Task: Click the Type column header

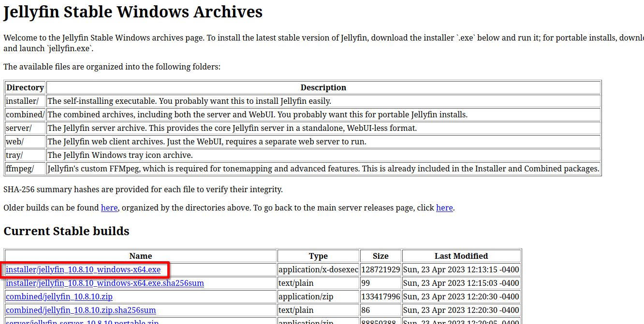Action: 318,256
